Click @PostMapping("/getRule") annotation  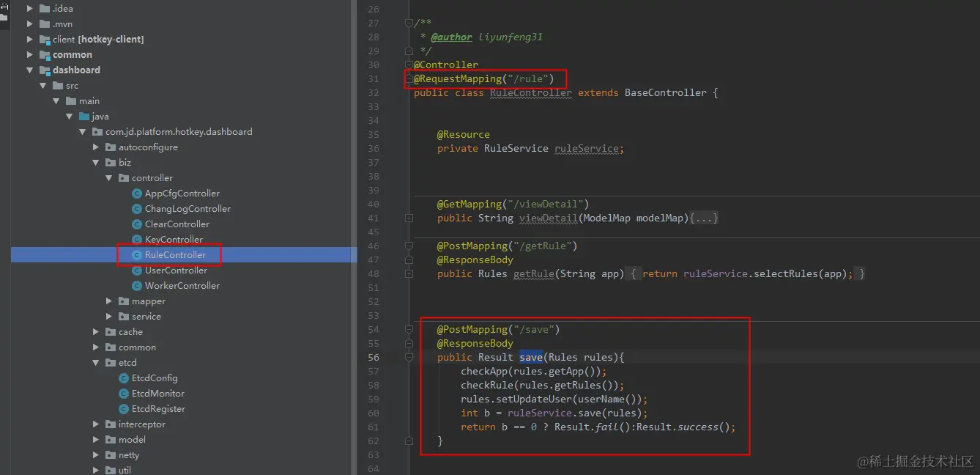click(x=508, y=246)
